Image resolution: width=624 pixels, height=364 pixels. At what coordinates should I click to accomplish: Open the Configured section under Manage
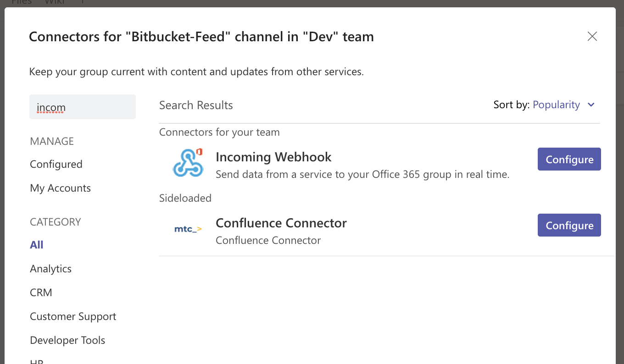click(x=56, y=164)
